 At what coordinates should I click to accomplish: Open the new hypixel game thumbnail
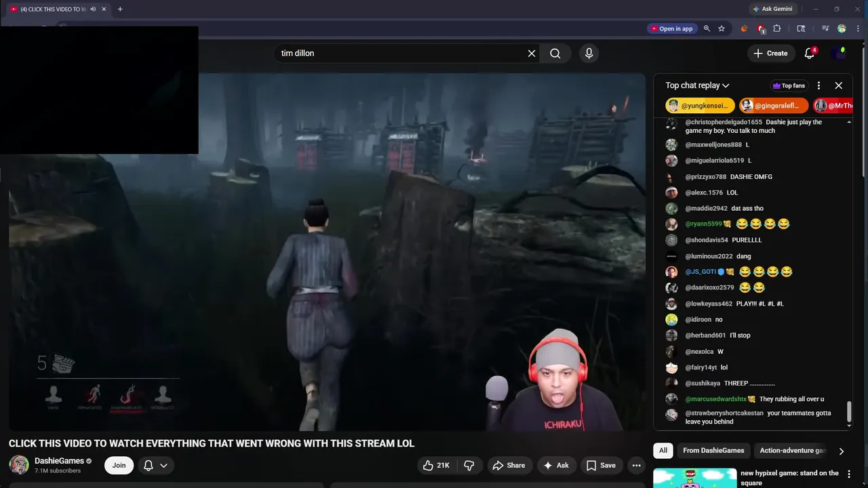click(x=694, y=478)
